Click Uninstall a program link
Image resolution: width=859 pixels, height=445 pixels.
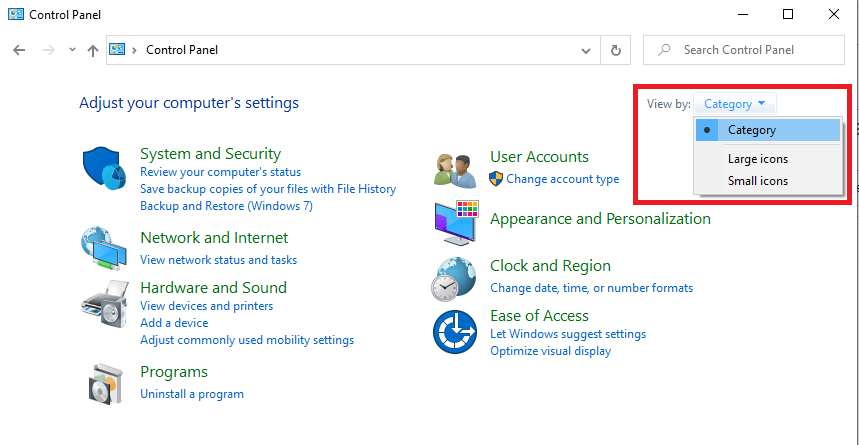click(192, 394)
